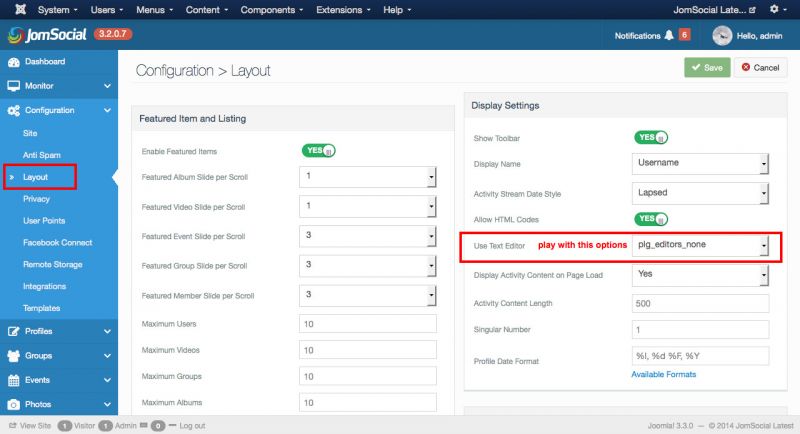800x434 pixels.
Task: Open the Use Text Editor dropdown
Action: click(x=700, y=245)
